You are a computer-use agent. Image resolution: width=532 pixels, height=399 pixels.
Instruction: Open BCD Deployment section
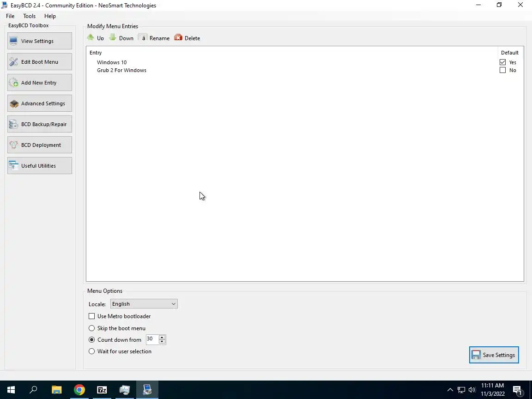[39, 145]
